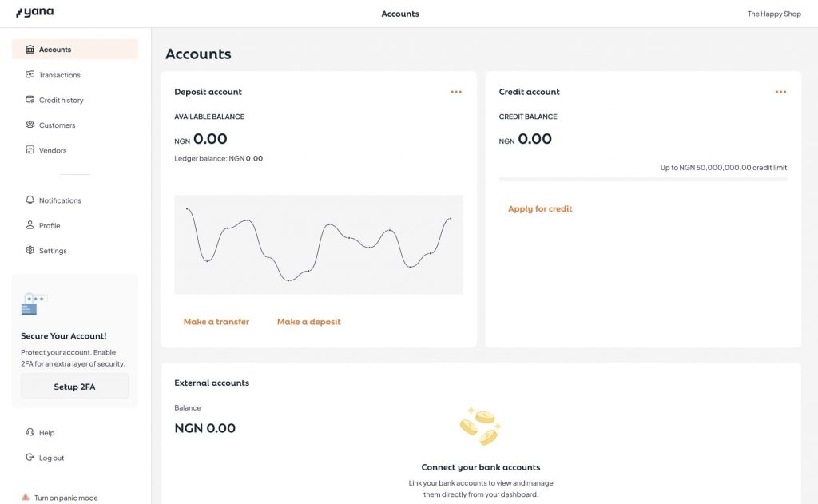Click the Profile person icon
The height and width of the screenshot is (504, 818).
point(30,225)
